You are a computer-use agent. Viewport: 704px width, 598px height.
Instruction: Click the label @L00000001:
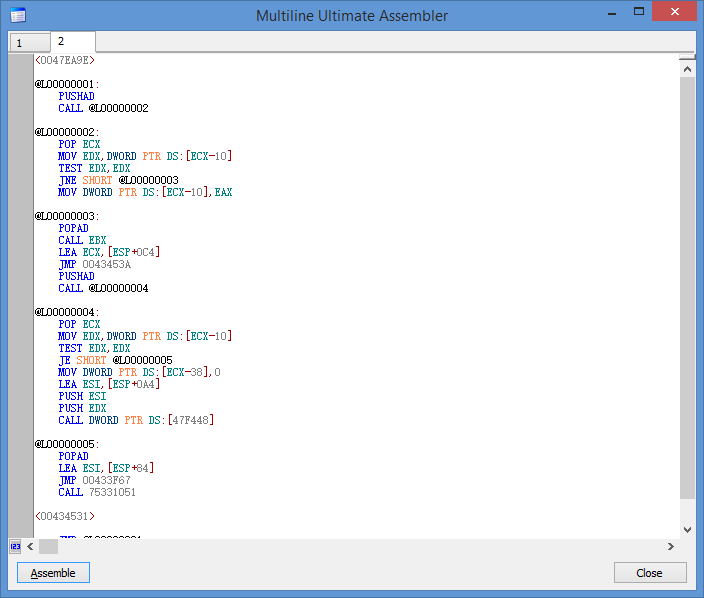[x=67, y=84]
